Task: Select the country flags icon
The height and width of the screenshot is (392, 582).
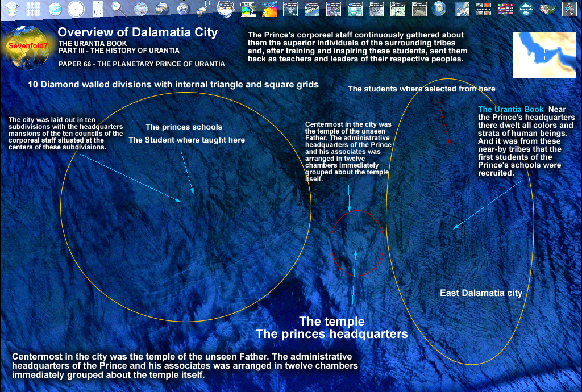Action: pyautogui.click(x=505, y=9)
